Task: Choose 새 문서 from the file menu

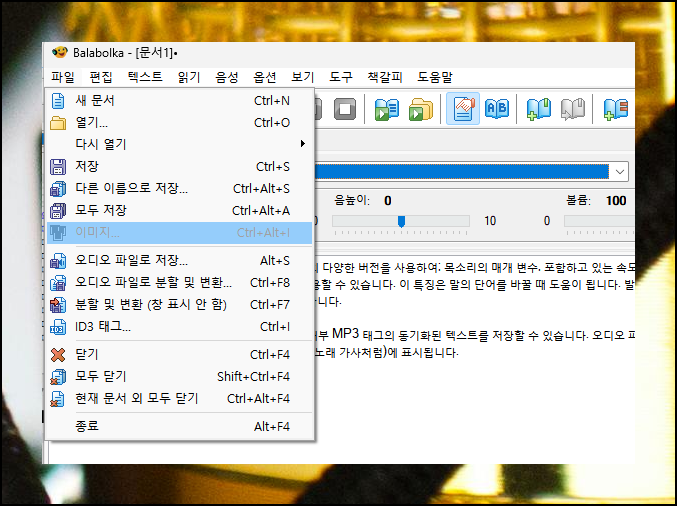Action: click(x=179, y=101)
